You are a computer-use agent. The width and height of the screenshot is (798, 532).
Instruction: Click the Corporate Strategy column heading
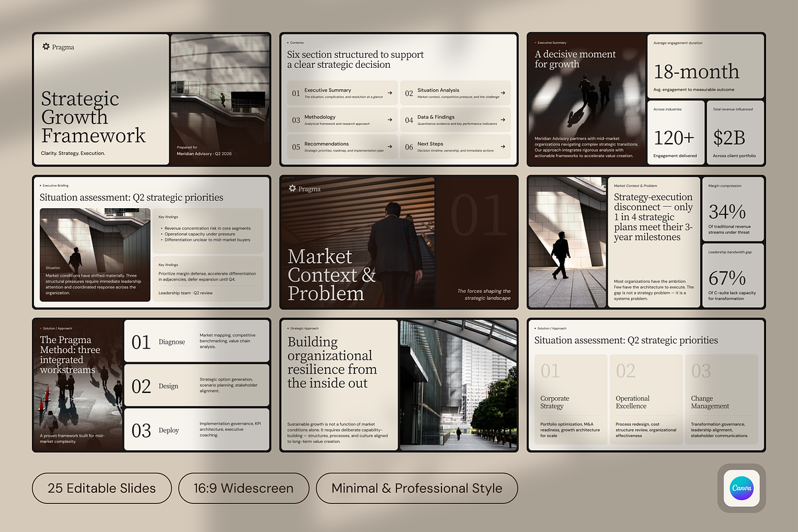click(555, 402)
